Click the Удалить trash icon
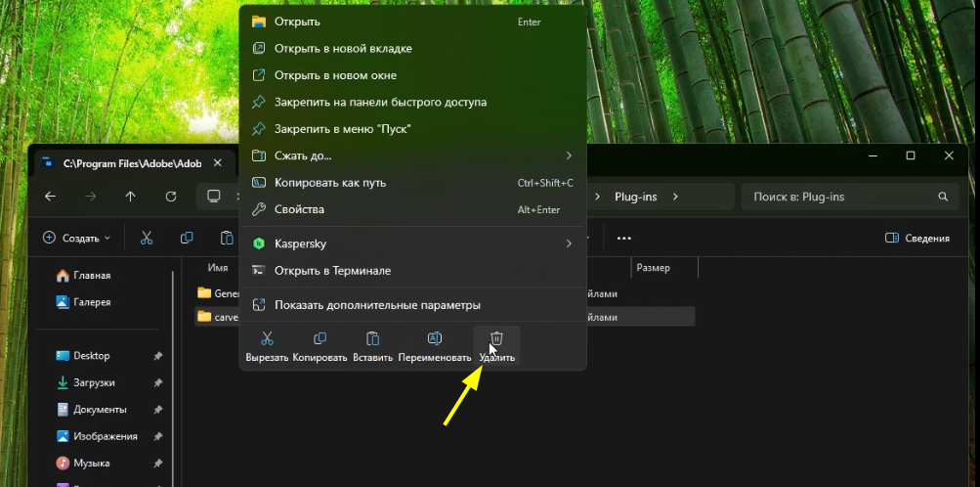This screenshot has width=980, height=487. pyautogui.click(x=496, y=338)
